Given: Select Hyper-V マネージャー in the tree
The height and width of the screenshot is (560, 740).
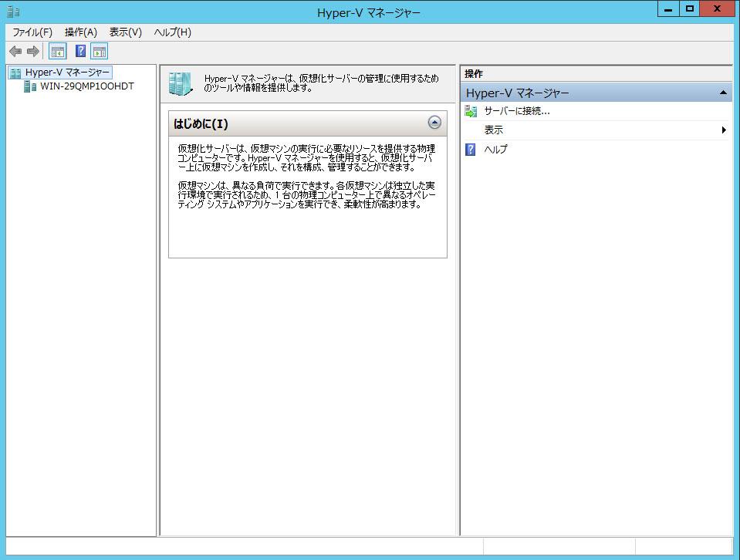Looking at the screenshot, I should pos(67,73).
